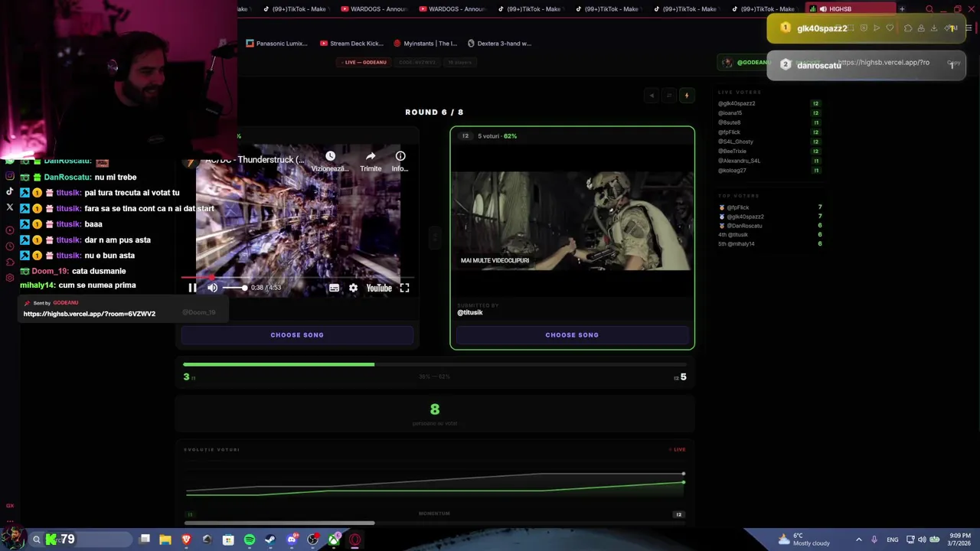The image size is (980, 551).
Task: Seek on the YouTube progress bar
Action: [299, 278]
